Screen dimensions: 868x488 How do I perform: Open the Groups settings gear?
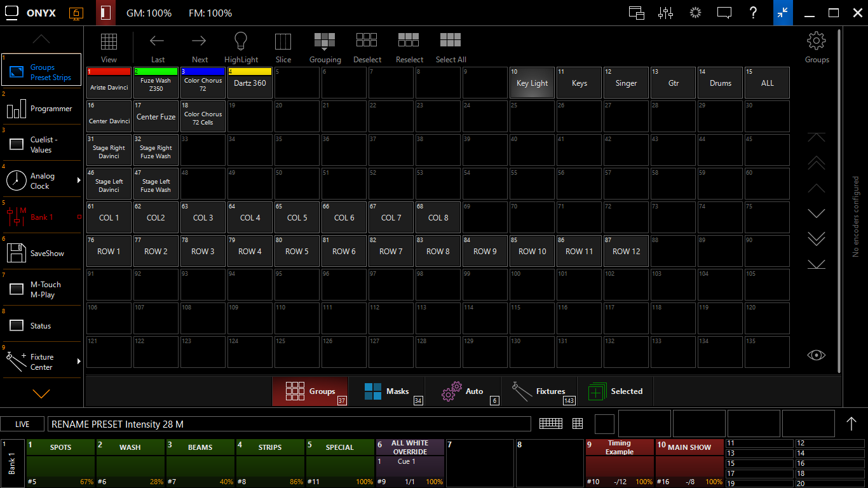pos(817,41)
